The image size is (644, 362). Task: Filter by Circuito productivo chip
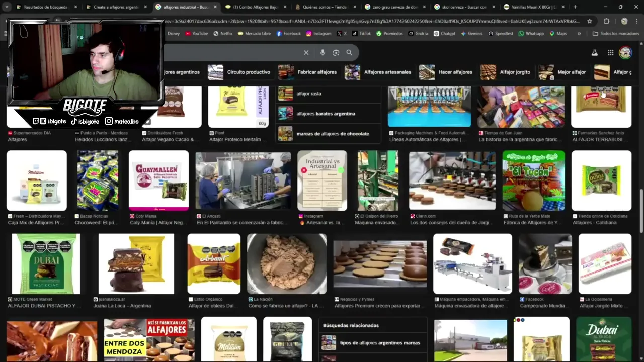point(239,72)
